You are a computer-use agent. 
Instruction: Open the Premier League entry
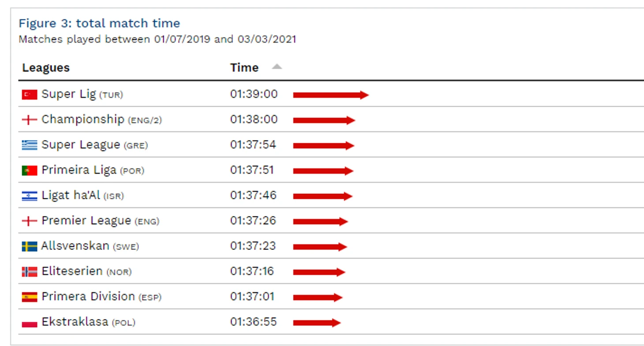click(86, 221)
